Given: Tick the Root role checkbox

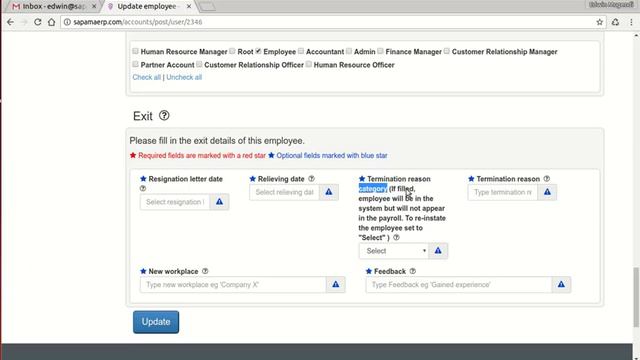Looking at the screenshot, I should [x=232, y=51].
